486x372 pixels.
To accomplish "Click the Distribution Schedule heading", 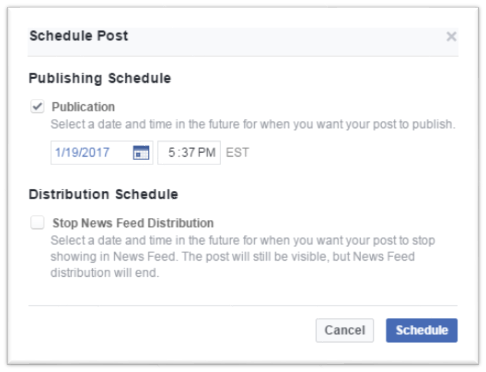I will [x=103, y=194].
